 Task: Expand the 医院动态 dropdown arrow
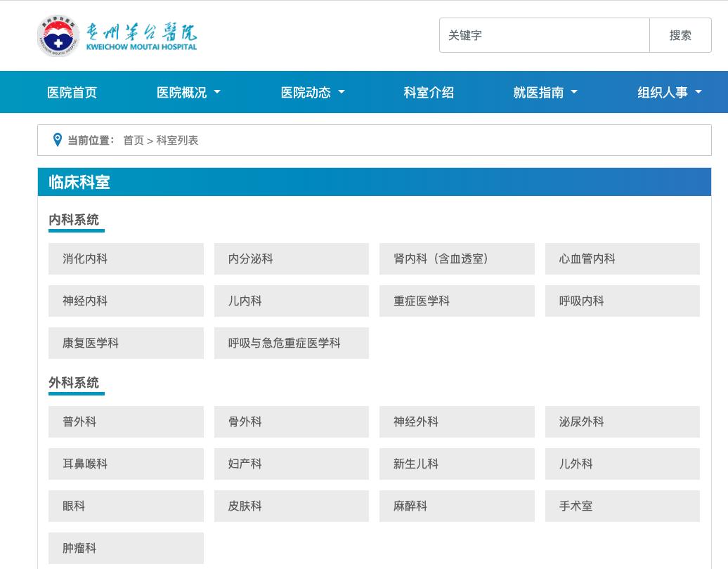[x=342, y=92]
